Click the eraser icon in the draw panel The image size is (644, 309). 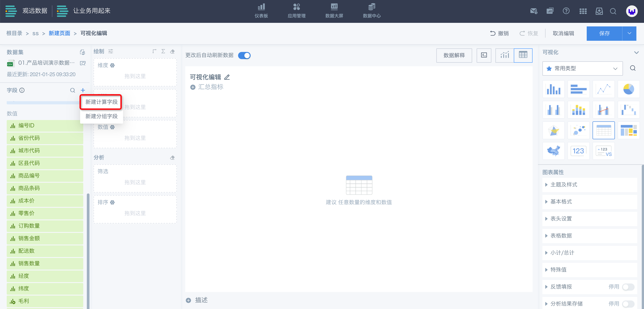click(x=172, y=51)
